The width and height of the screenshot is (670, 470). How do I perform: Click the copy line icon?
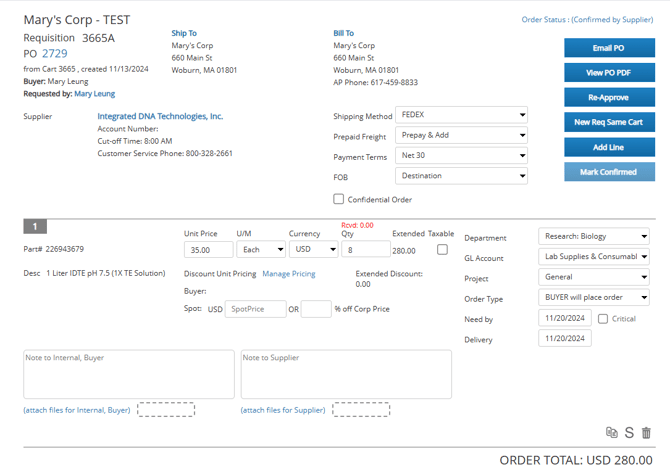pos(611,433)
